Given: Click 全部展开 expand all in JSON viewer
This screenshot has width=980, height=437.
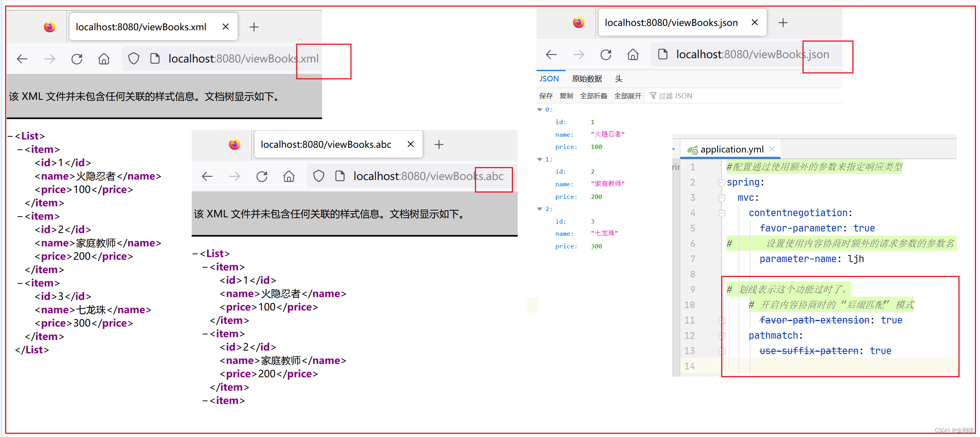Looking at the screenshot, I should click(x=628, y=96).
